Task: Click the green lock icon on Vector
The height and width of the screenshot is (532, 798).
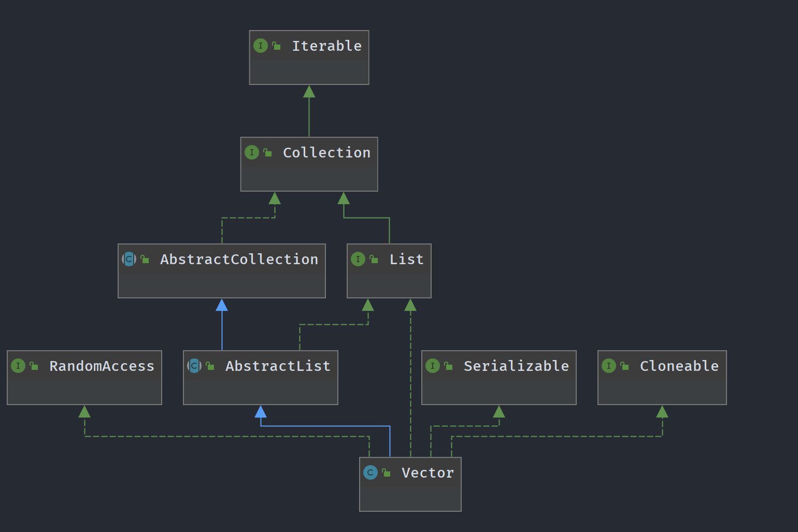Action: tap(387, 472)
